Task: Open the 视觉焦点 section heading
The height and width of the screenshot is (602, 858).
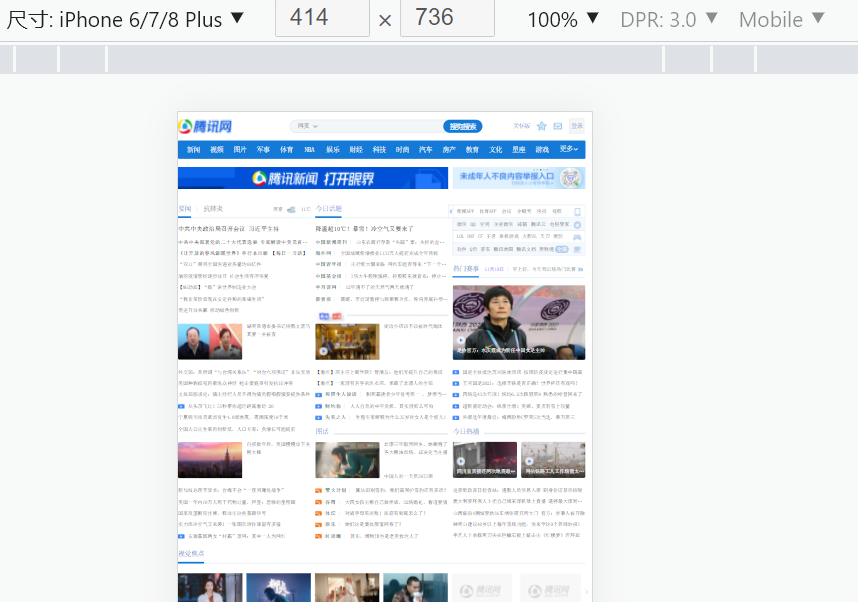Action: (192, 553)
